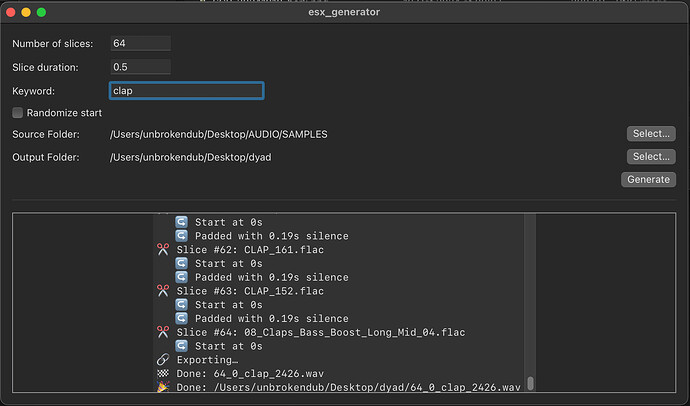
Task: Click the checkered flag icon beside Done
Action: [163, 373]
